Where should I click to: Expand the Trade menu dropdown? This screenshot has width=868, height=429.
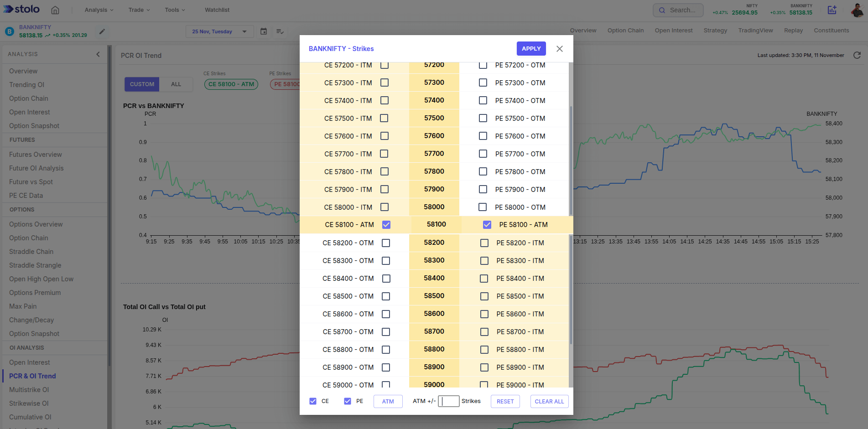[x=139, y=10]
